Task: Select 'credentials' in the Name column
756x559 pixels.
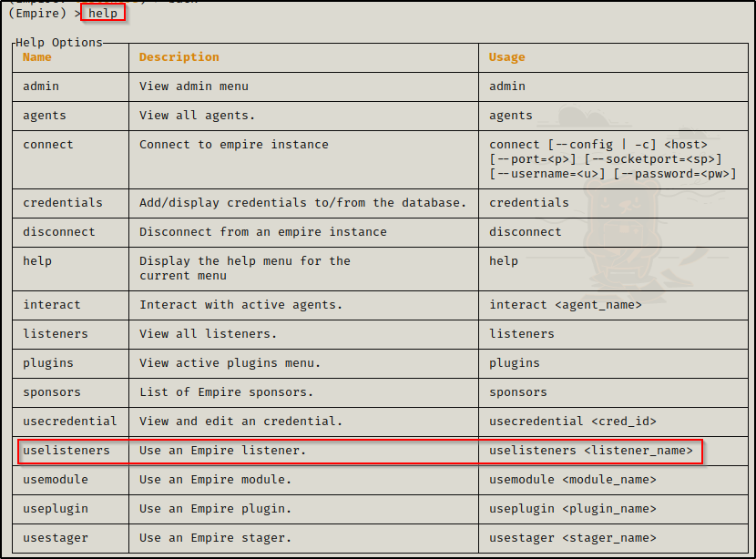Action: pos(63,203)
